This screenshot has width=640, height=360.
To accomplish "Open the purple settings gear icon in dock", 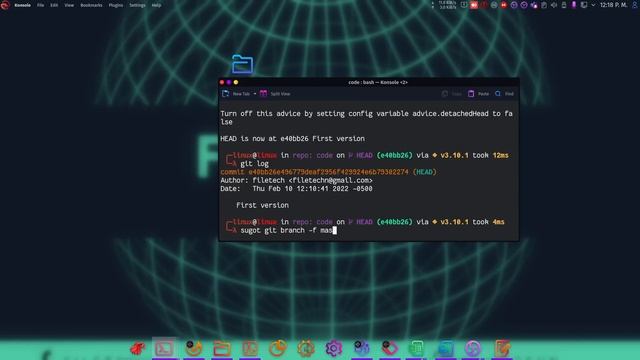I will pyautogui.click(x=333, y=348).
